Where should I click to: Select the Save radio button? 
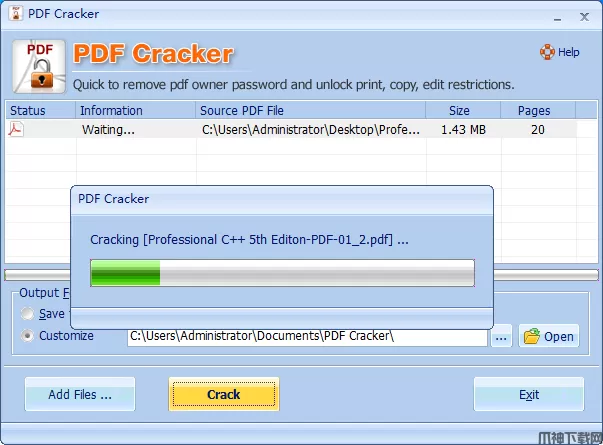[27, 313]
